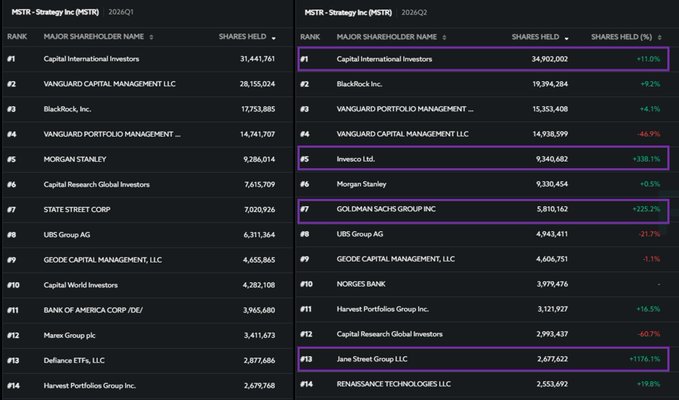679x400 pixels.
Task: Click +11.0% change for Capital International
Action: (649, 59)
